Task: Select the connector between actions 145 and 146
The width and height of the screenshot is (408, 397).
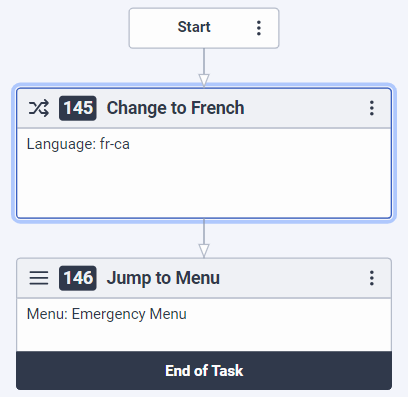Action: [x=204, y=232]
